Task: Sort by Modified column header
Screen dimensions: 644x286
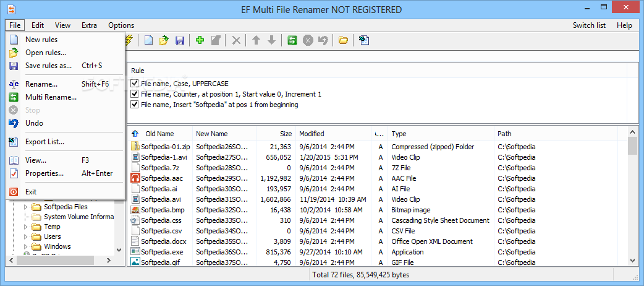Action: point(334,134)
